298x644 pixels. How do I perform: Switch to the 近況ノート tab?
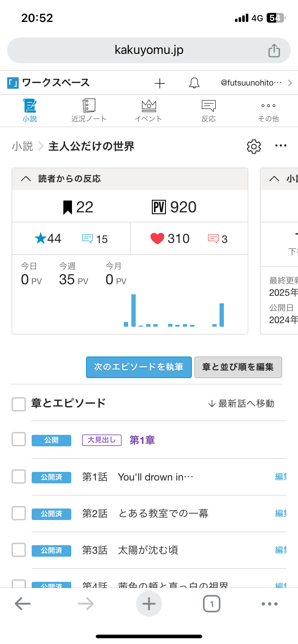coord(89,111)
